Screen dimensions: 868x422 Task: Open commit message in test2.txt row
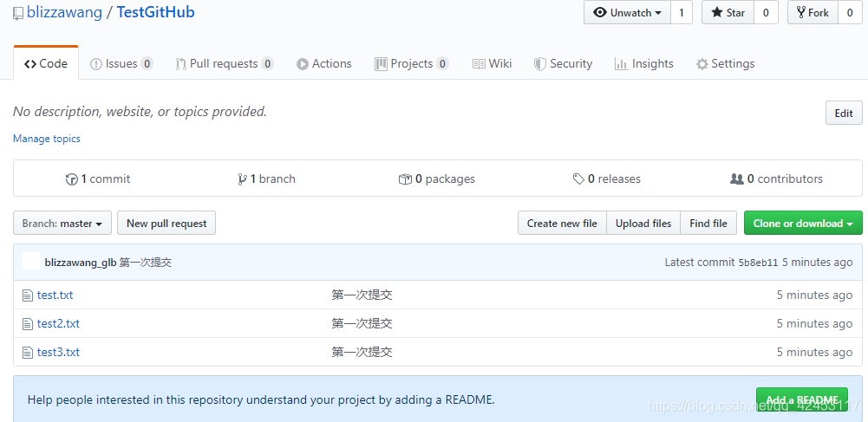pyautogui.click(x=362, y=323)
